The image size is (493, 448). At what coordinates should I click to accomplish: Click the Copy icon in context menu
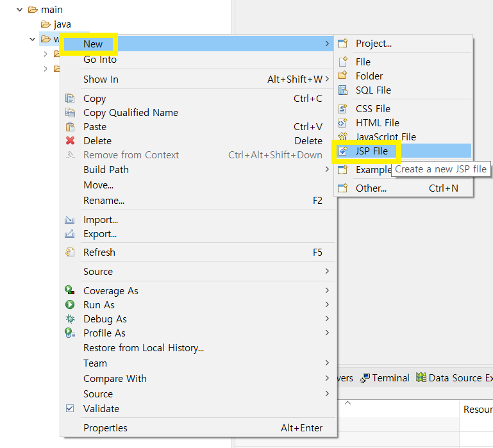(x=70, y=99)
